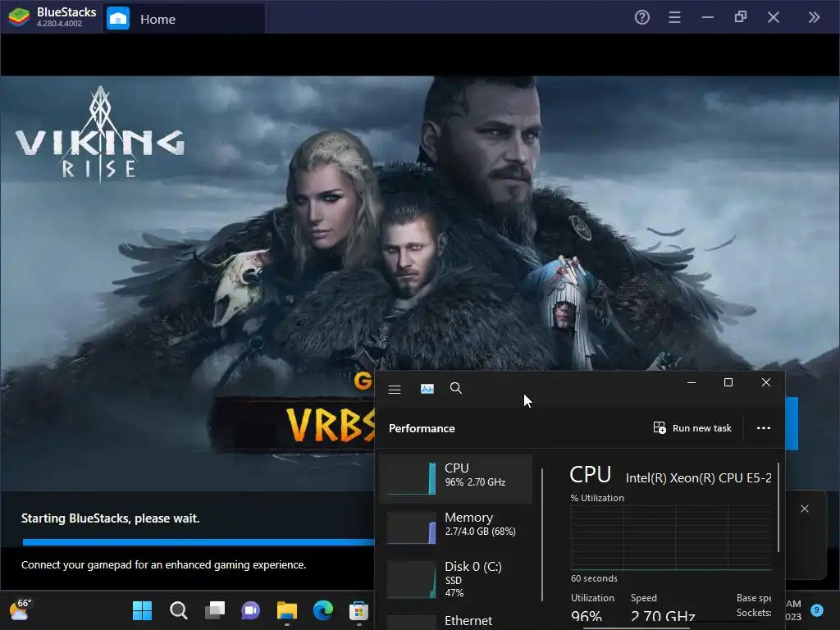
Task: Dismiss the notification panel with X
Action: coord(805,509)
